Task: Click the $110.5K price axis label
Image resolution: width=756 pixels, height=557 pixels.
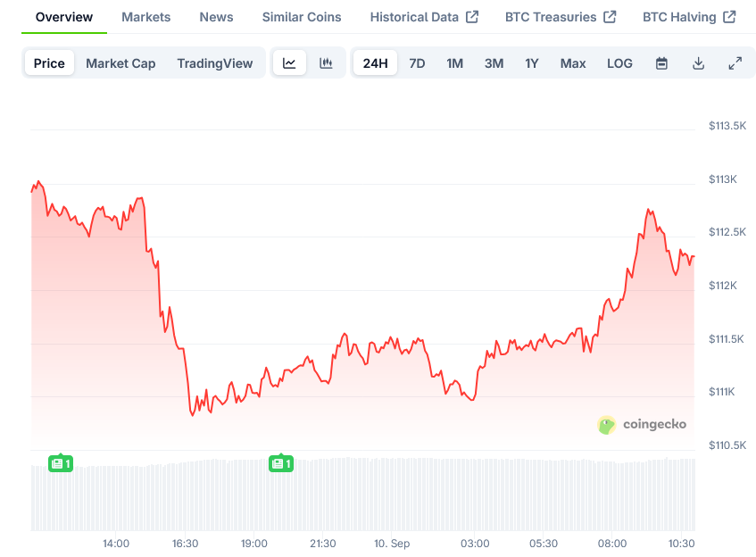Action: pos(727,445)
